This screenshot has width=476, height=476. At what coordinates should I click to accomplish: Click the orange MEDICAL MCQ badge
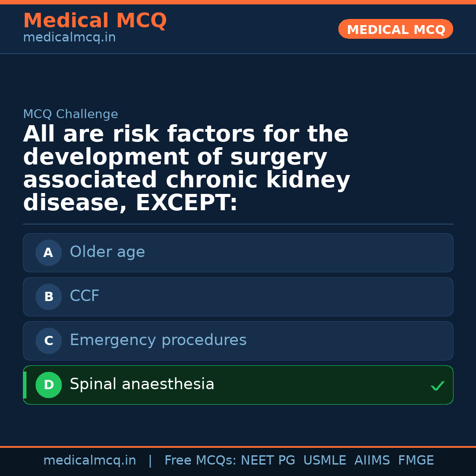395,29
